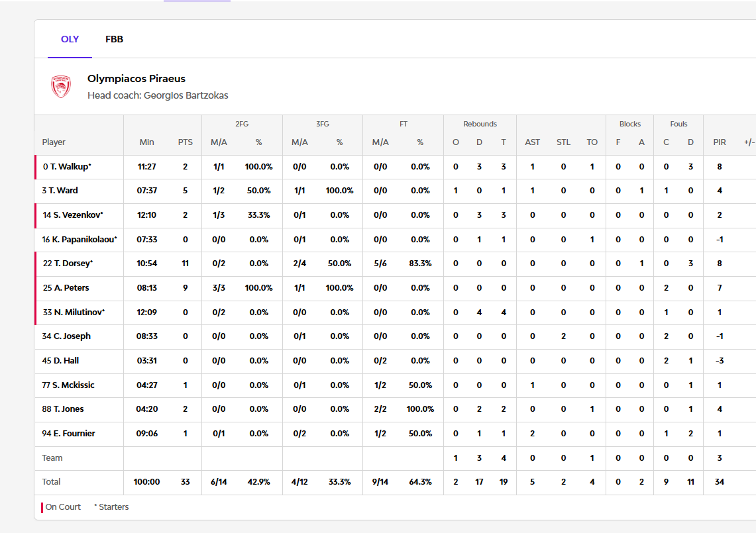Click total 2FG value 6/14
The height and width of the screenshot is (533, 756).
(x=219, y=481)
